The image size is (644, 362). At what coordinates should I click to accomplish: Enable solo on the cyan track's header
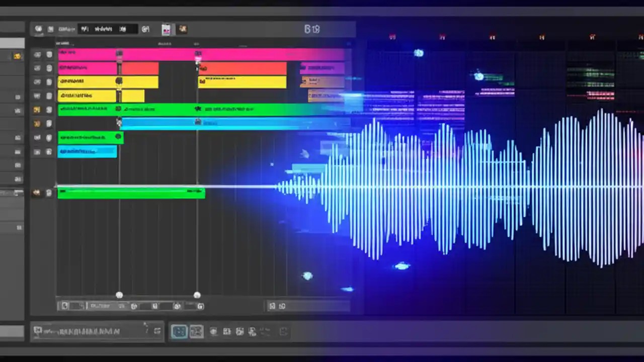pyautogui.click(x=49, y=123)
